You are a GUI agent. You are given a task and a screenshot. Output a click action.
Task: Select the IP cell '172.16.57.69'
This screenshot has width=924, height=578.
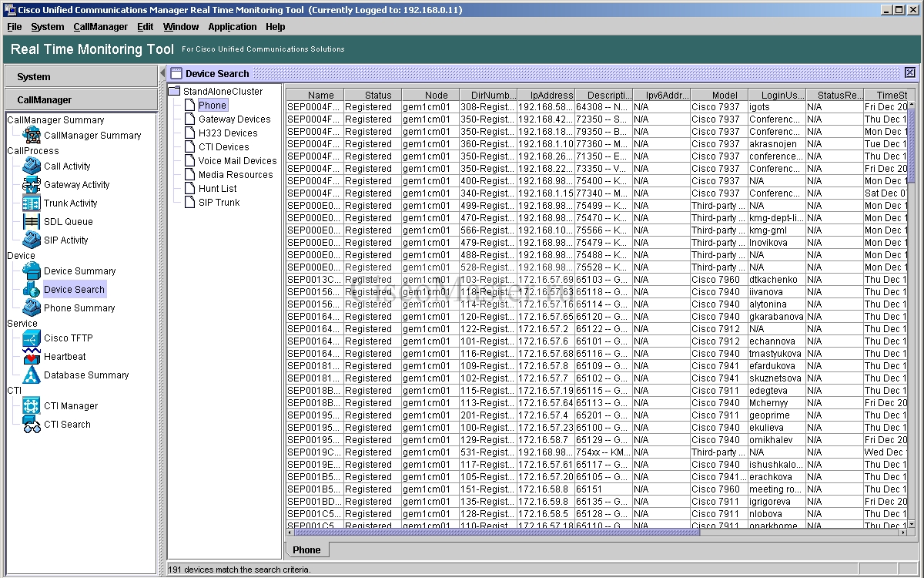pos(546,280)
